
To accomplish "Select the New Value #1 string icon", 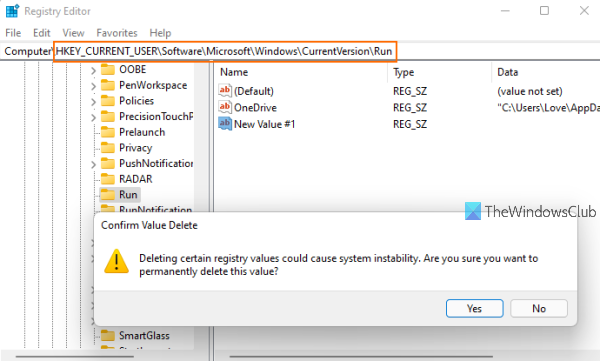I will (x=225, y=124).
